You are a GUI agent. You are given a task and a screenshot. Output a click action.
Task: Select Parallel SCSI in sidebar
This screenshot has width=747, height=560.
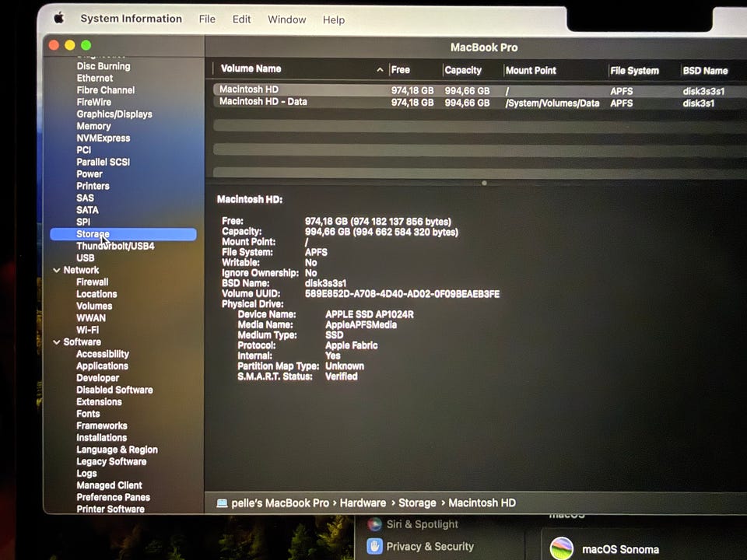click(x=103, y=162)
